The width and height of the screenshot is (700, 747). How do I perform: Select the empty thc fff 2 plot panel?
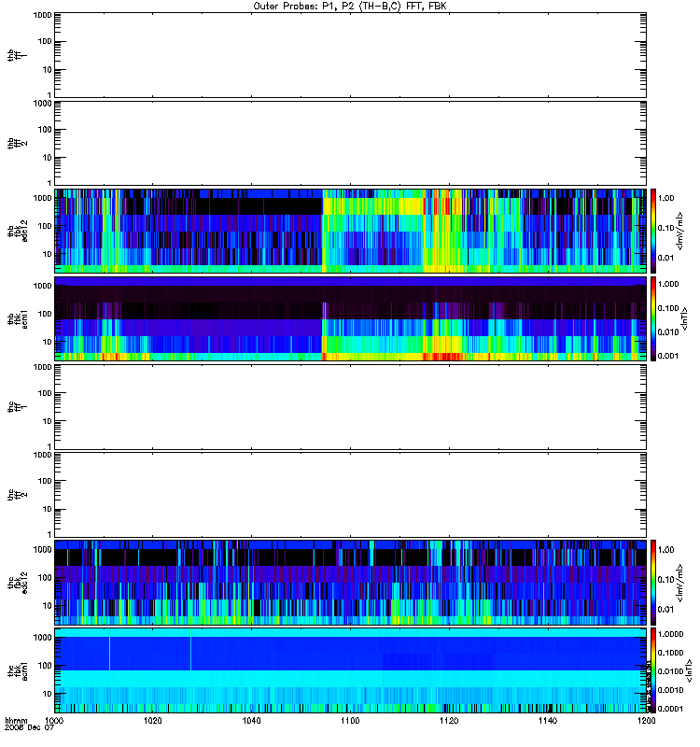pyautogui.click(x=350, y=495)
